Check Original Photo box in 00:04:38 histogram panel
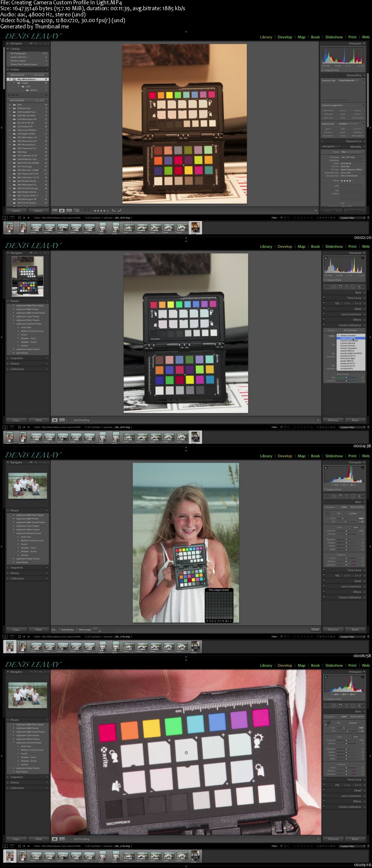Viewport: 372px width, 868px height. pos(325,280)
